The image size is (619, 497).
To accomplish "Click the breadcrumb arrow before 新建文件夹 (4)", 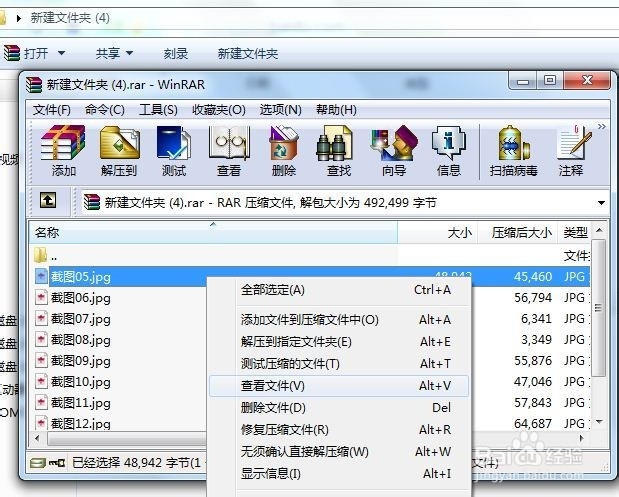I will pos(19,18).
